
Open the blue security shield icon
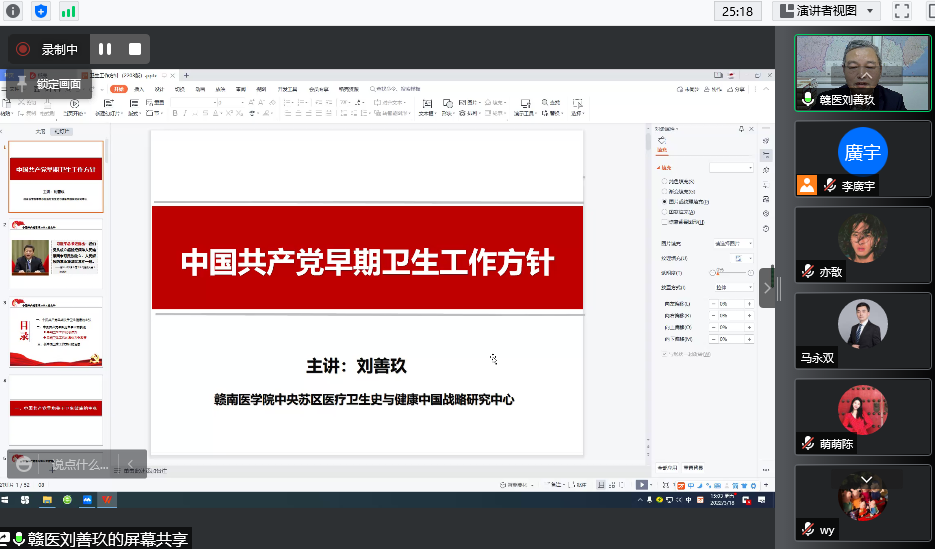point(40,11)
